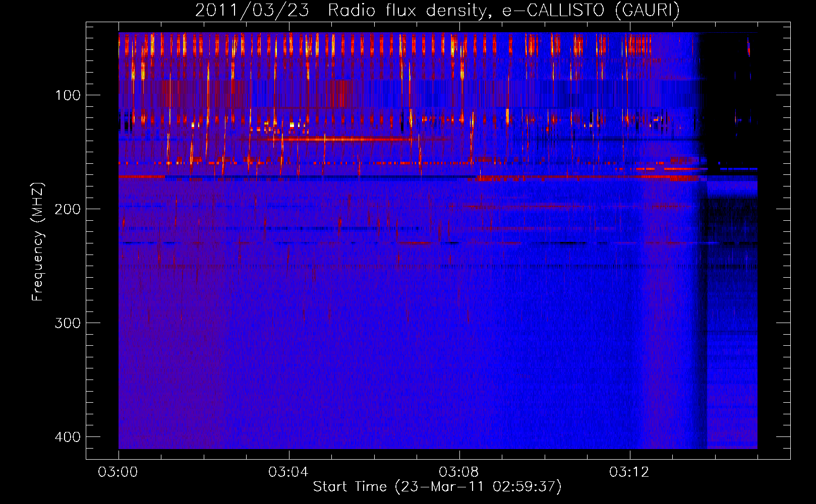Image resolution: width=816 pixels, height=504 pixels.
Task: Click the 03:00 time tick label
Action: tap(118, 472)
